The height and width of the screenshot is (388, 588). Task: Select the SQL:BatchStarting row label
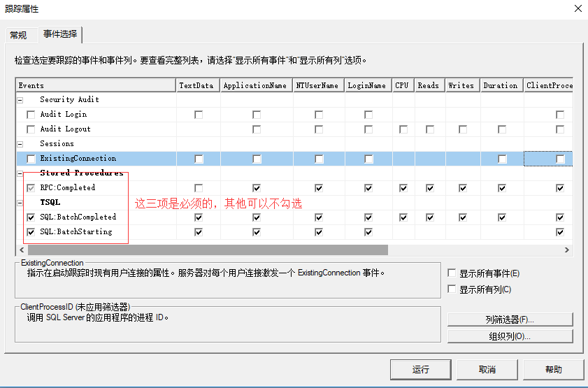pyautogui.click(x=76, y=231)
